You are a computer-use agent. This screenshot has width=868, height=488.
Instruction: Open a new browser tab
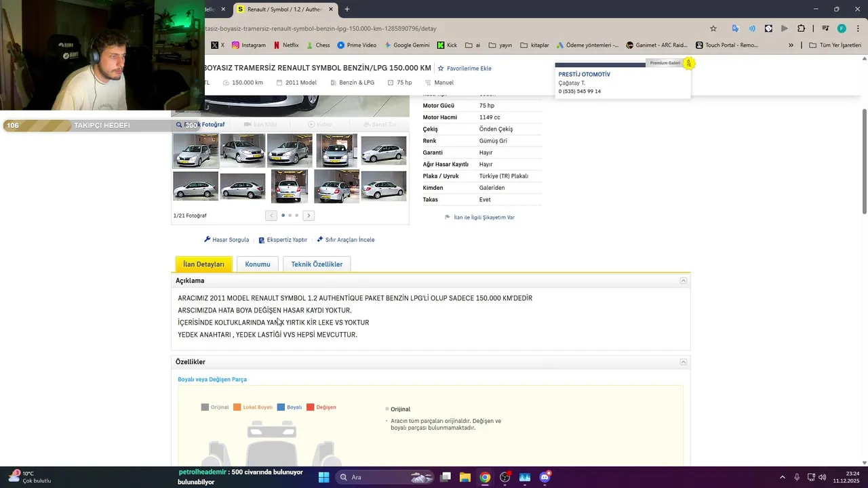pos(347,9)
